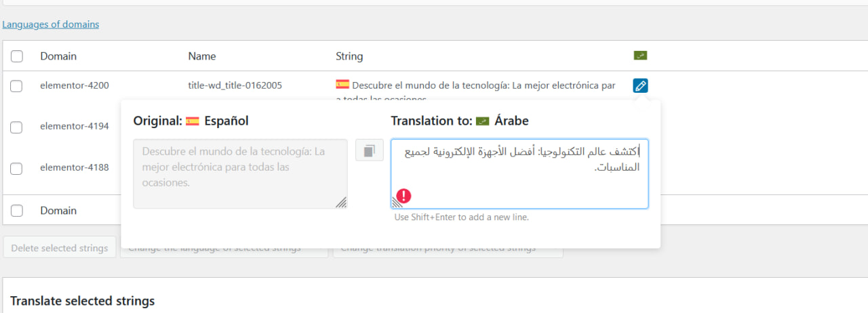Select the elementor-4194 row checkbox

click(17, 127)
